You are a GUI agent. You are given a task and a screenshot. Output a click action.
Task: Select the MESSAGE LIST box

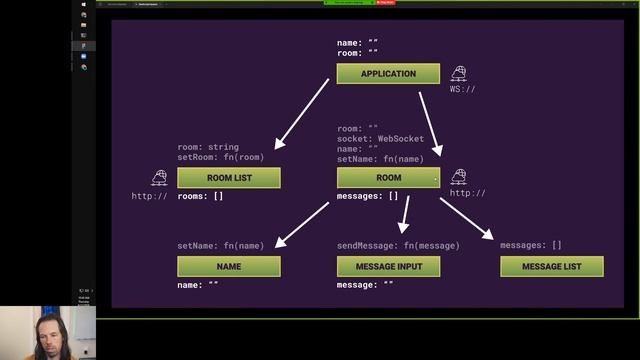tap(552, 267)
